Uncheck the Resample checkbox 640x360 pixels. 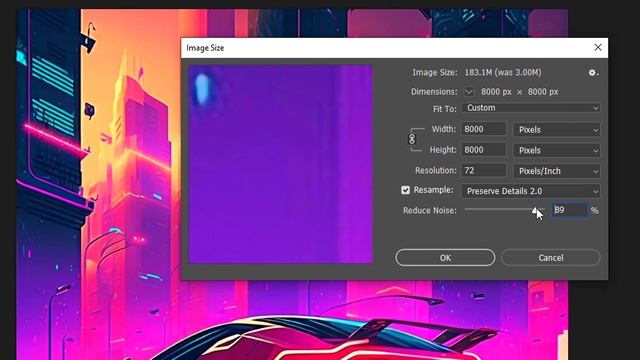point(405,190)
